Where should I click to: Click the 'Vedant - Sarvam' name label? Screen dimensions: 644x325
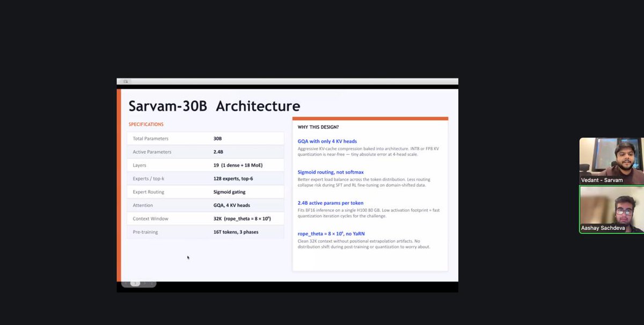click(x=602, y=180)
